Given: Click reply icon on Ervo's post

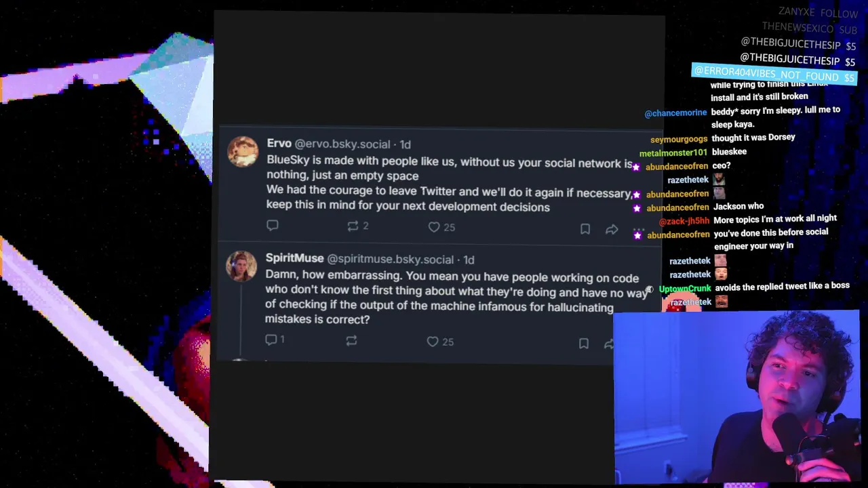Looking at the screenshot, I should click(x=272, y=225).
